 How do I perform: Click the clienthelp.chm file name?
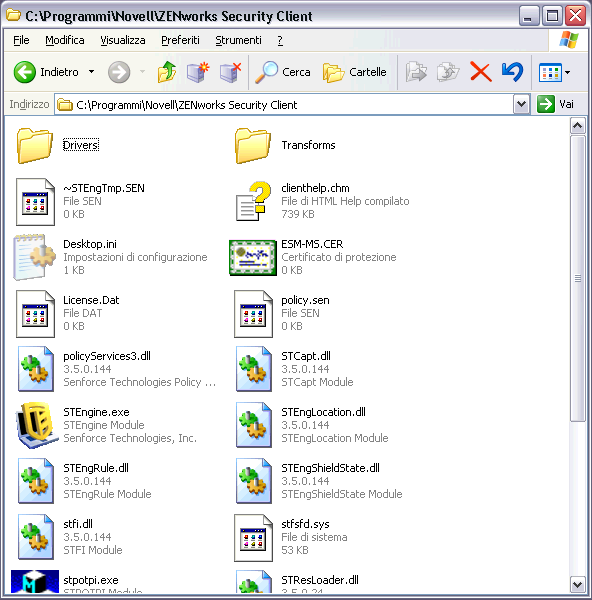click(315, 188)
